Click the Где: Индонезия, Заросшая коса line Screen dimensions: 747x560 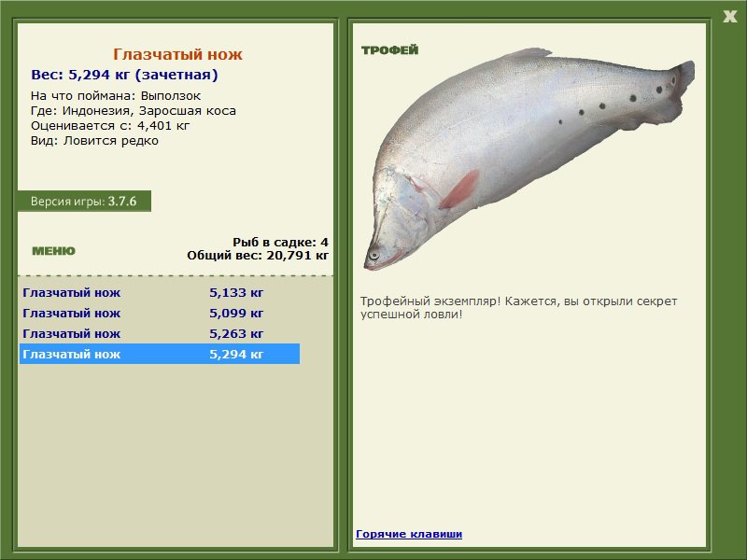click(x=134, y=111)
